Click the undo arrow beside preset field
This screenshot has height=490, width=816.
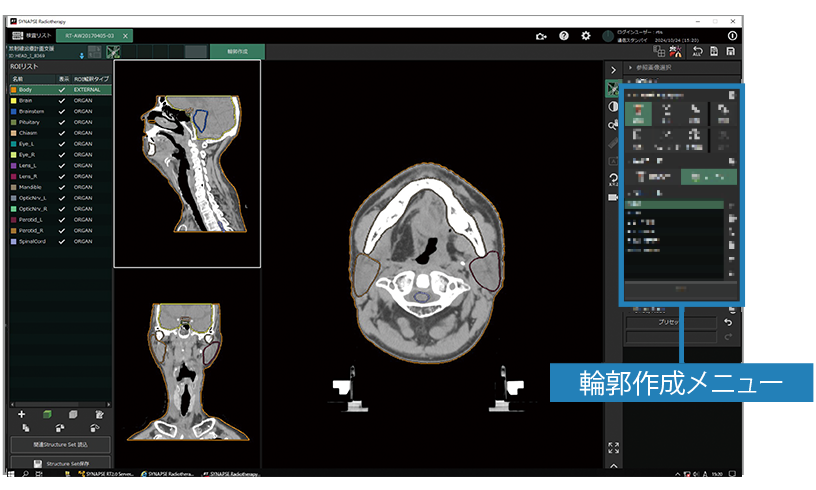[x=728, y=323]
